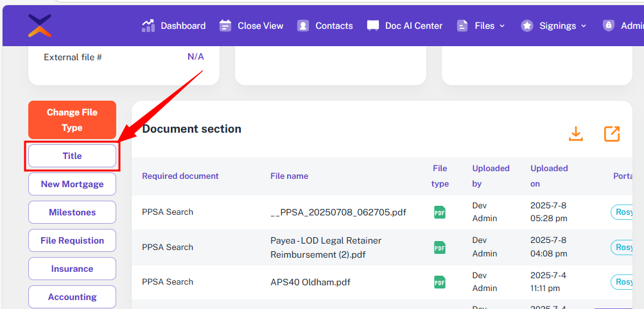Go to Contacts in the navigation bar
The height and width of the screenshot is (309, 644).
pos(326,26)
